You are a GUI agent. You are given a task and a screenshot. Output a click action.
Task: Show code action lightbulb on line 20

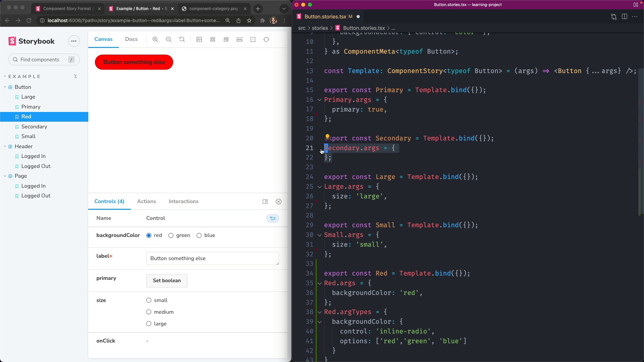[x=327, y=136]
